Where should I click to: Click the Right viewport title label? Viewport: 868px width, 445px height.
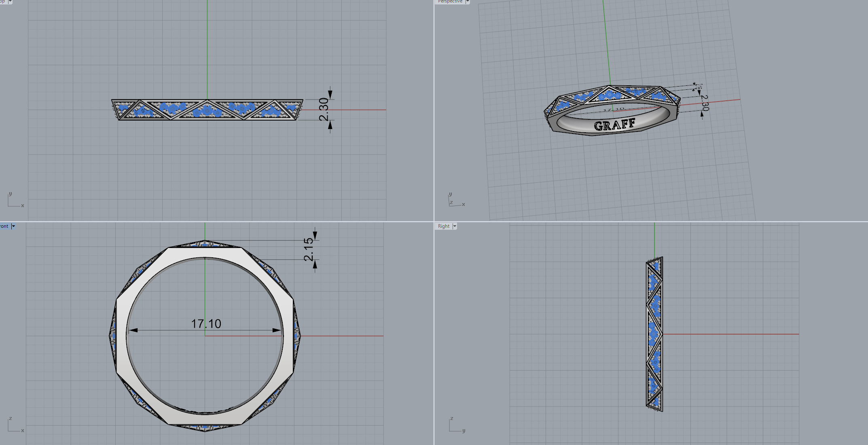coord(444,226)
